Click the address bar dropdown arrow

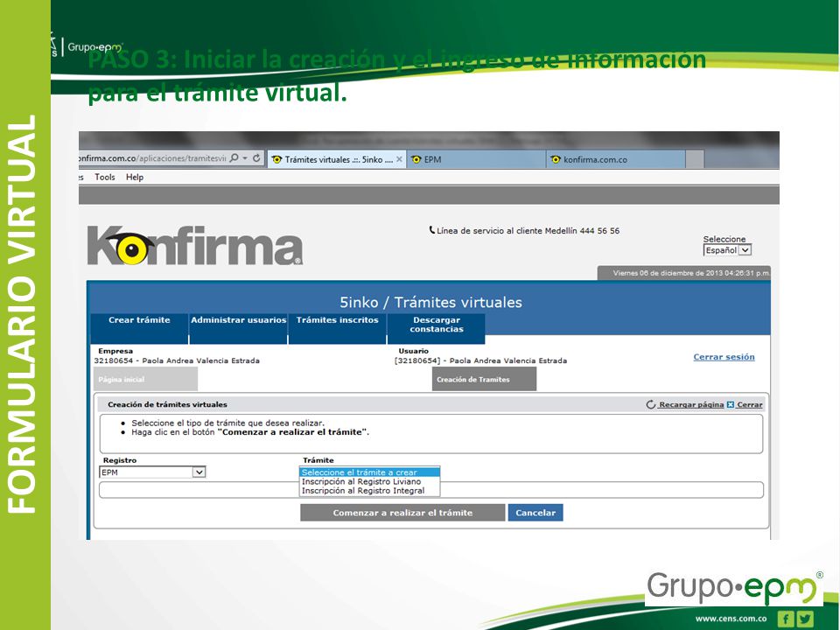pyautogui.click(x=245, y=158)
